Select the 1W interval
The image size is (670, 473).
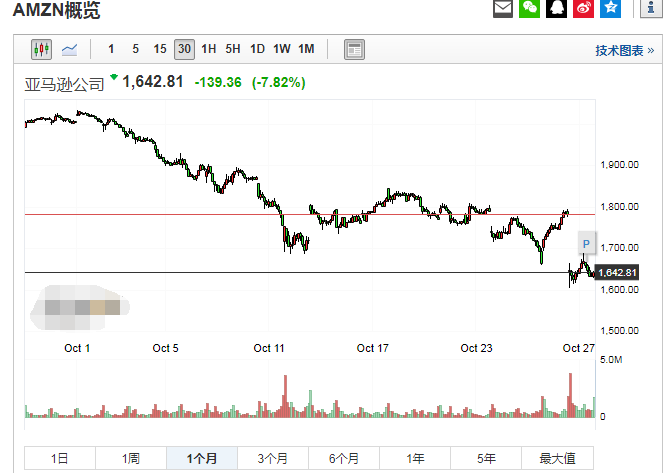[282, 49]
